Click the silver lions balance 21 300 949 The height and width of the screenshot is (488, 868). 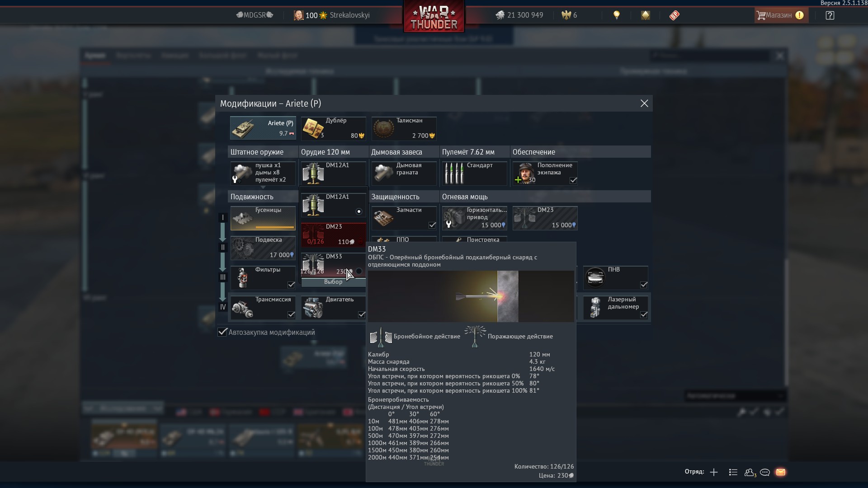click(x=519, y=15)
